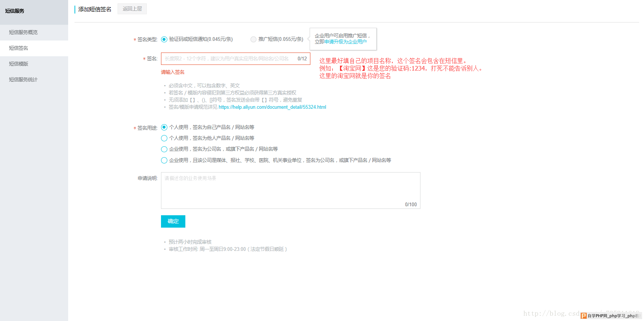This screenshot has height=321, width=644.
Task: Click the 短信服务 sidebar header
Action: (x=15, y=11)
